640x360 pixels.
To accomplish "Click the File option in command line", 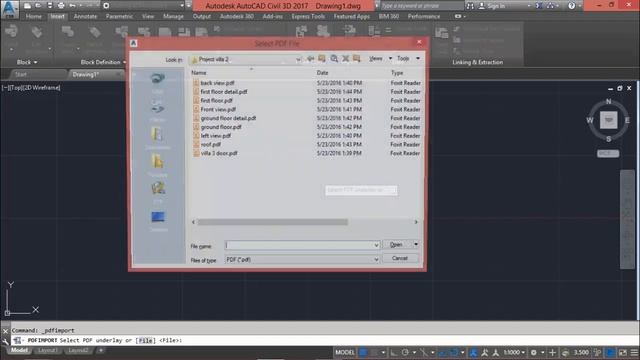I will pos(146,340).
